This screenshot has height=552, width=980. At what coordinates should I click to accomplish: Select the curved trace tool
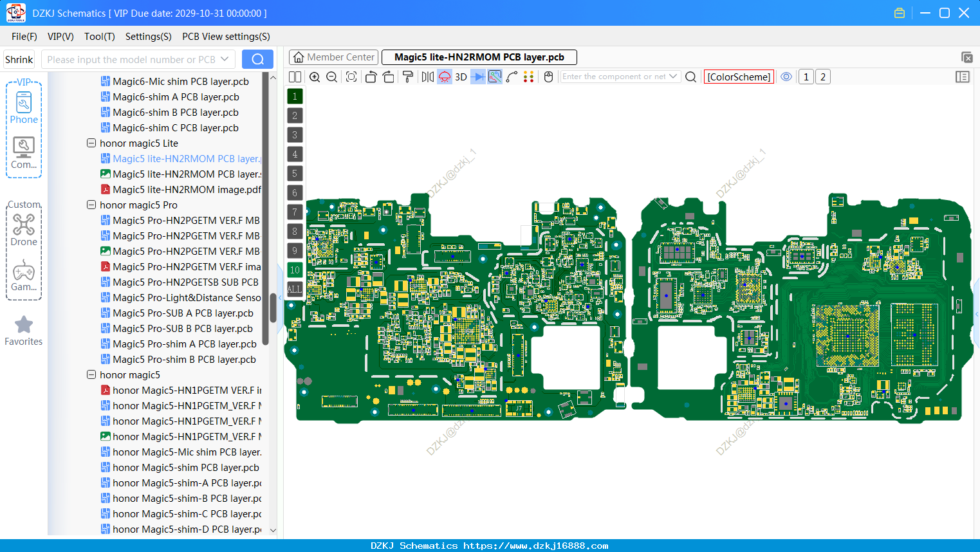coord(512,77)
